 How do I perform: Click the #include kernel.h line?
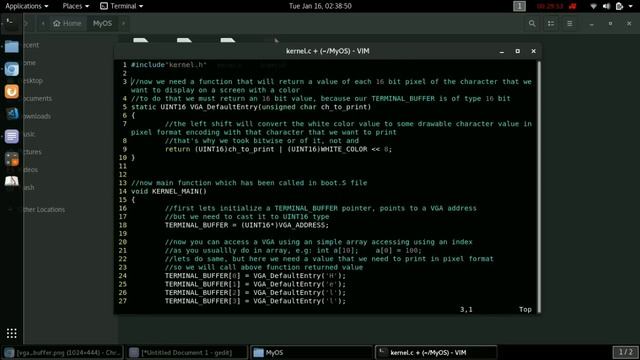[x=169, y=64]
